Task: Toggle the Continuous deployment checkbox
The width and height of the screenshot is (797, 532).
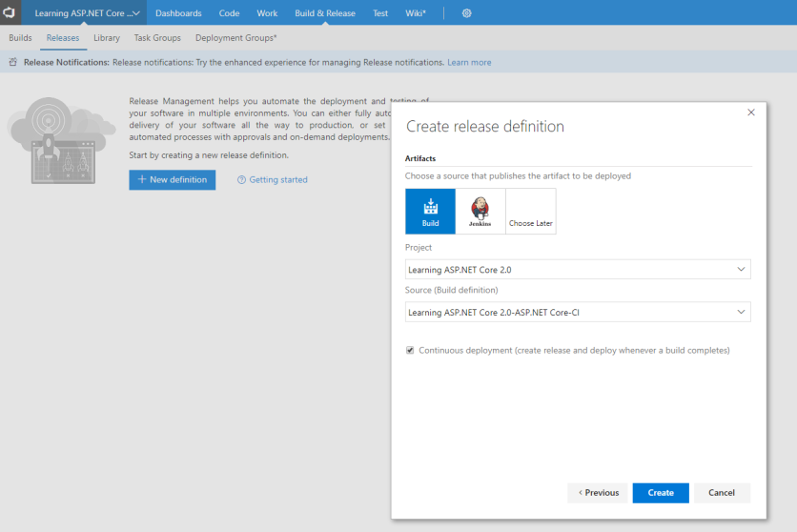Action: point(410,350)
